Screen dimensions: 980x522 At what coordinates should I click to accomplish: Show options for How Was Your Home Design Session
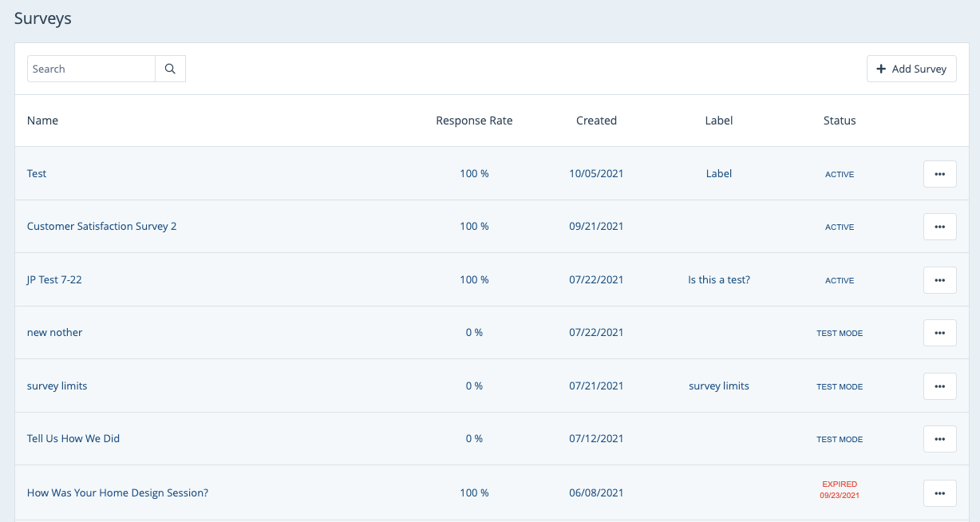point(939,493)
